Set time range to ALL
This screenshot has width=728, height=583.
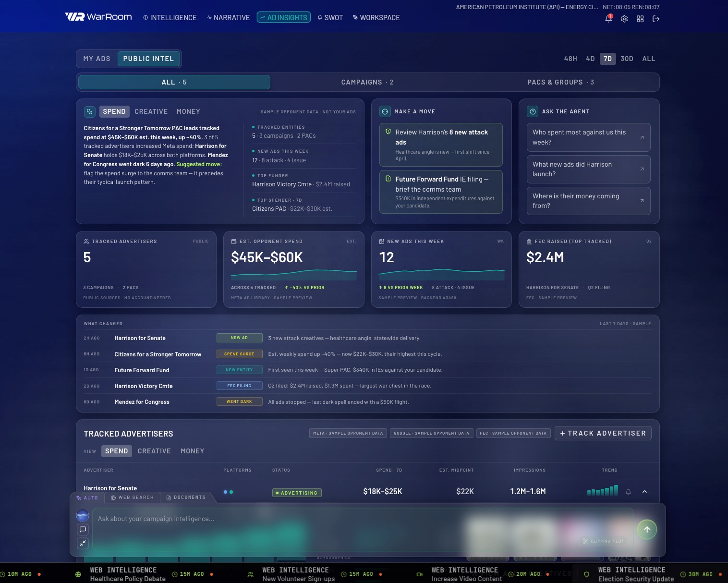coord(649,59)
